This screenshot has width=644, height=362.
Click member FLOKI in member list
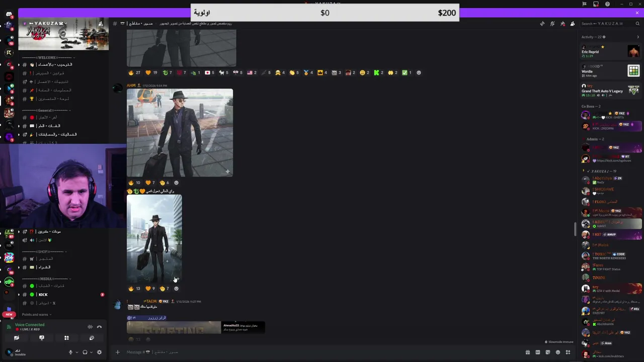click(x=611, y=202)
